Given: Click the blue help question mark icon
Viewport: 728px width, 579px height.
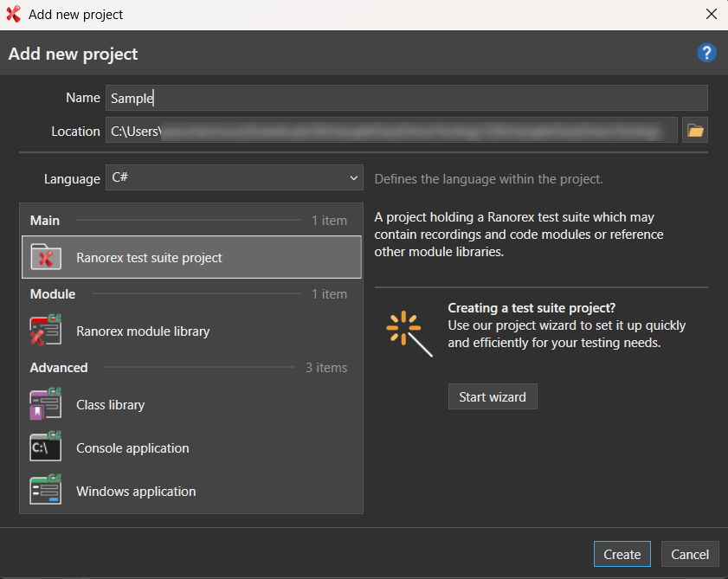Looking at the screenshot, I should coord(706,53).
